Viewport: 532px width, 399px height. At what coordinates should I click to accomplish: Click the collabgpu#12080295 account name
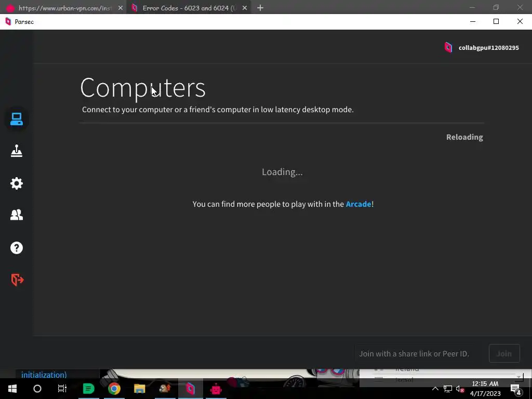tap(488, 48)
